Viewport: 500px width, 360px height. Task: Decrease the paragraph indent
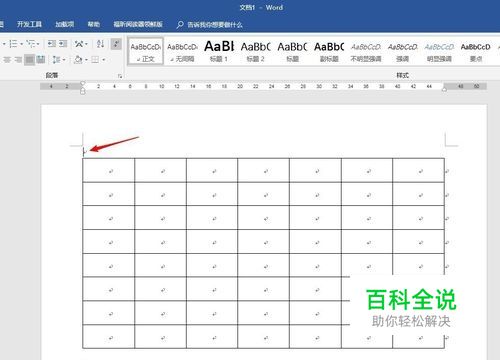(52, 44)
